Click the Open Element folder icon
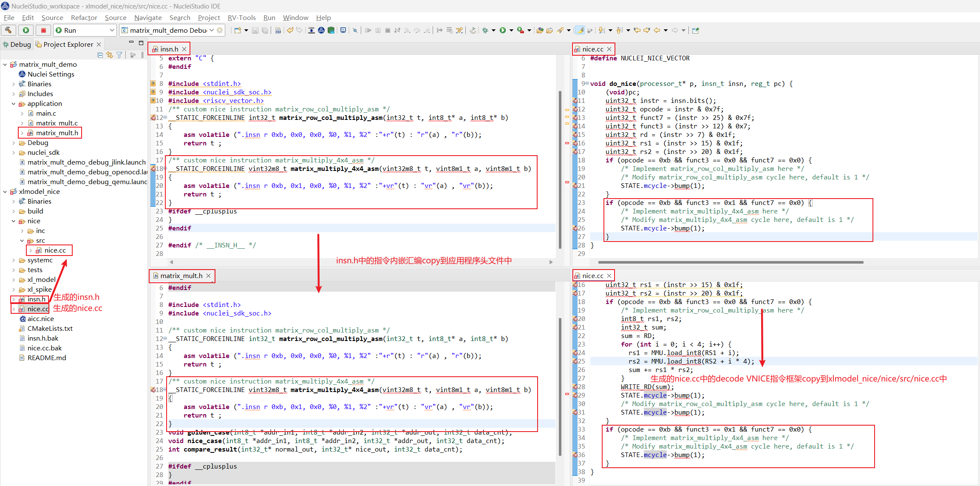Viewport: 980px width, 486px height. click(x=540, y=30)
